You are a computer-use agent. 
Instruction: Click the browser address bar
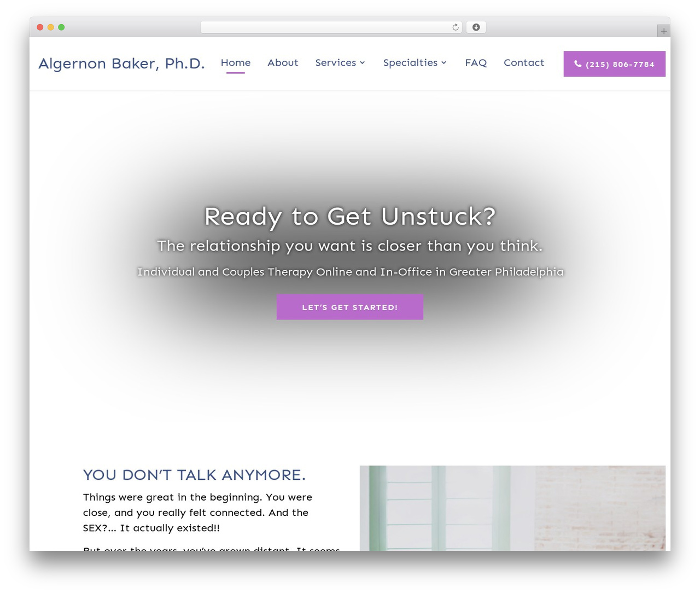click(x=331, y=27)
